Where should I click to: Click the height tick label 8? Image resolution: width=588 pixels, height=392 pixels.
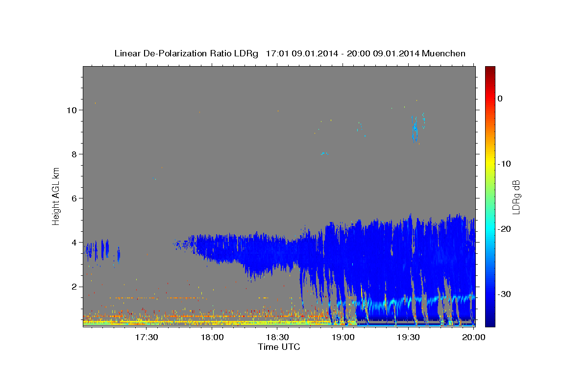tap(75, 154)
